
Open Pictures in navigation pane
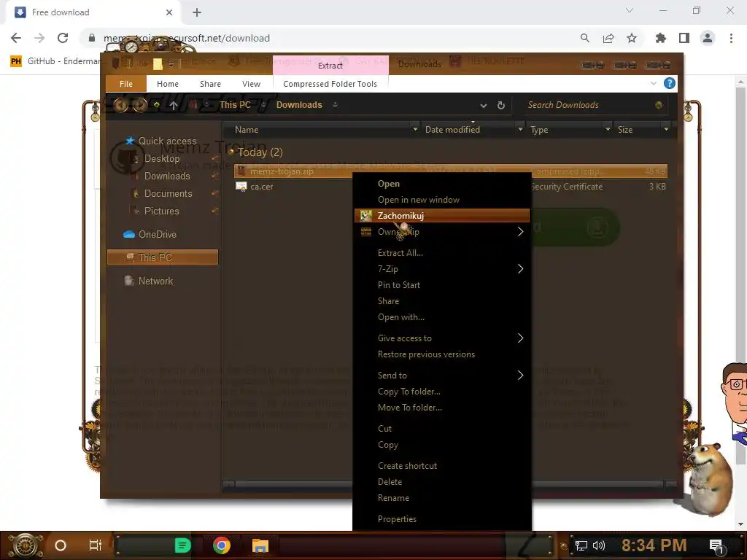pos(161,211)
